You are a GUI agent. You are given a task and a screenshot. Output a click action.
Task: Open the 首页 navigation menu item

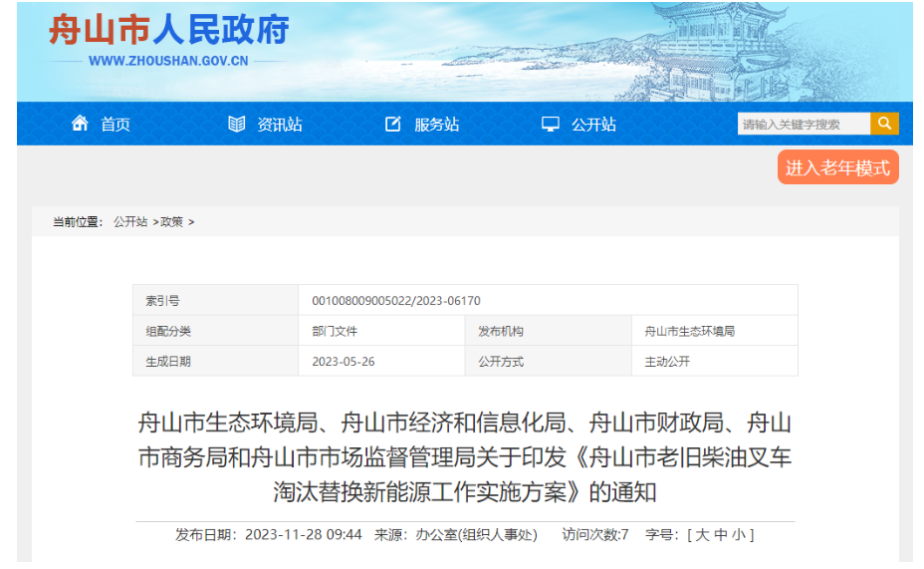pyautogui.click(x=115, y=125)
